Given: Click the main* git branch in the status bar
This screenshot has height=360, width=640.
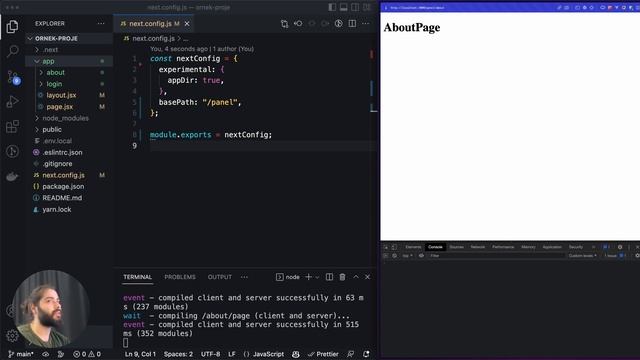Looking at the screenshot, I should pos(21,354).
